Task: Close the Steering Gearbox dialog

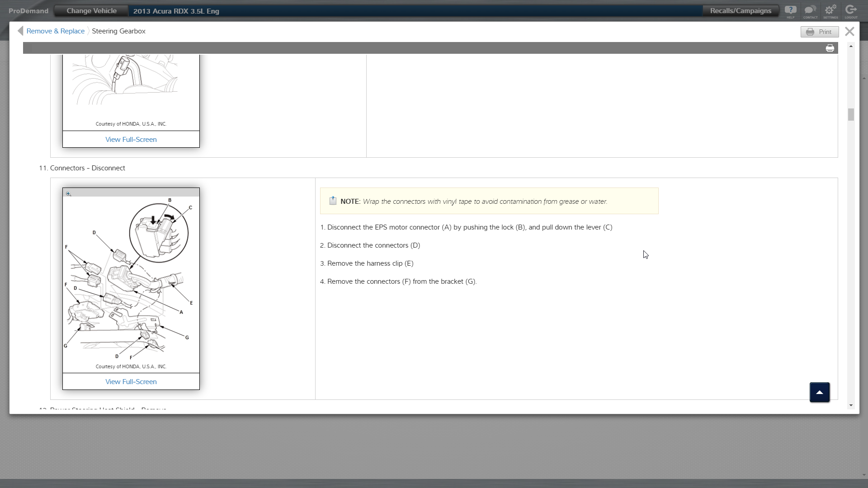Action: [x=849, y=31]
